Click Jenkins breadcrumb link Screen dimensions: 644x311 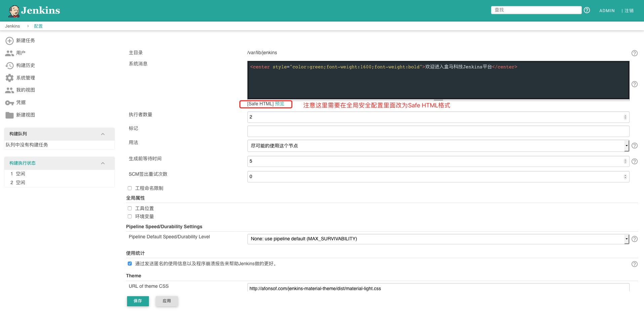[x=12, y=26]
